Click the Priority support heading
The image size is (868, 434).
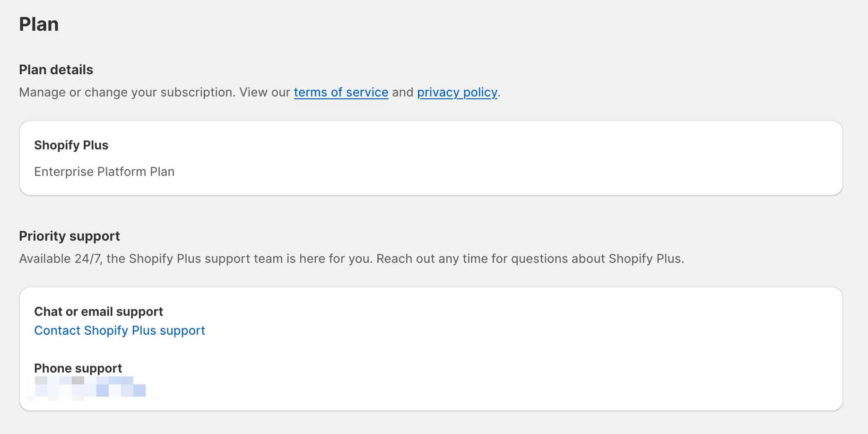[x=69, y=236]
